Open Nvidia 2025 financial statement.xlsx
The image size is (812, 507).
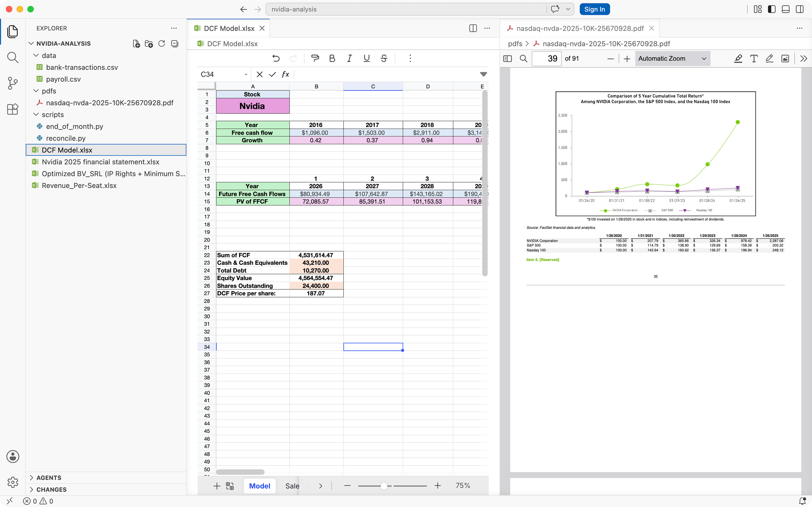pos(100,162)
